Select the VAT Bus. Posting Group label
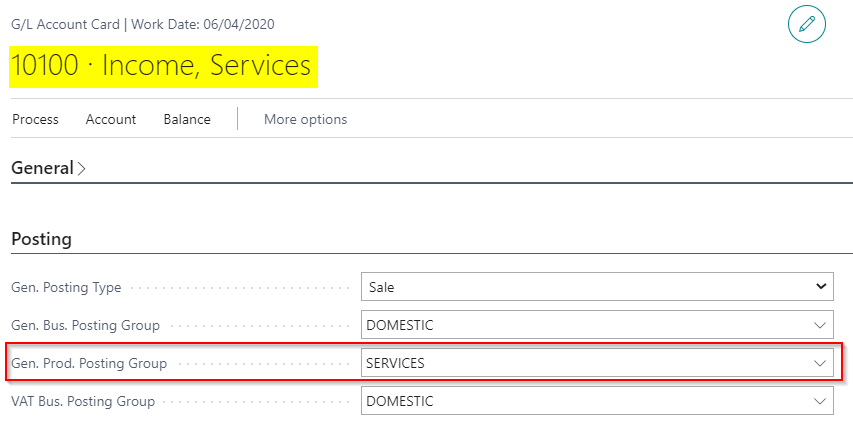The width and height of the screenshot is (853, 446). pos(83,402)
